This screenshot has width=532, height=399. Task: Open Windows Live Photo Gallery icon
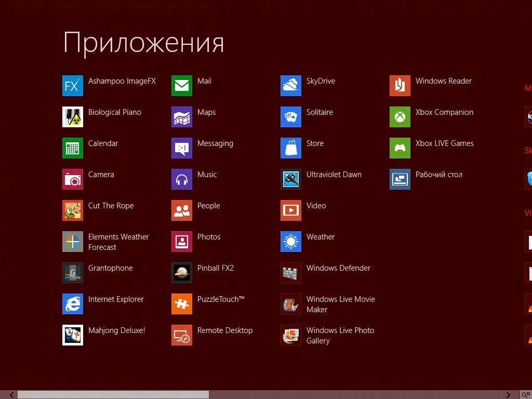click(291, 335)
